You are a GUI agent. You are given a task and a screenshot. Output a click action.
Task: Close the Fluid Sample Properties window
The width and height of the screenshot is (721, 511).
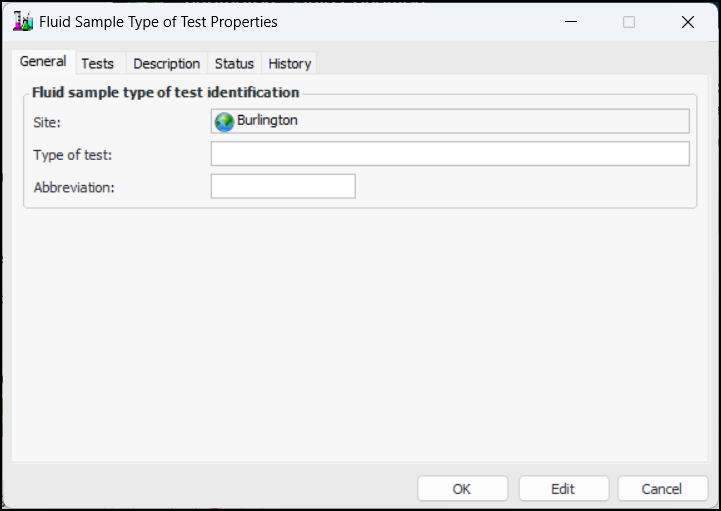coord(688,21)
